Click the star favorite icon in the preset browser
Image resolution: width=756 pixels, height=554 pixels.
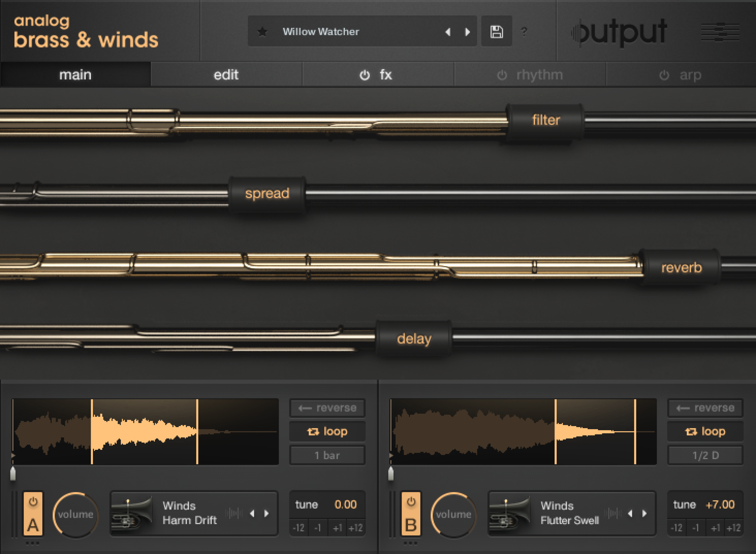[263, 32]
